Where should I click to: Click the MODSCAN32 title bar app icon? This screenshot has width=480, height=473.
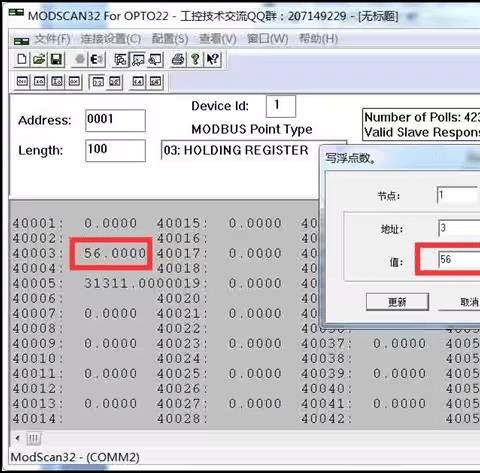tap(16, 13)
